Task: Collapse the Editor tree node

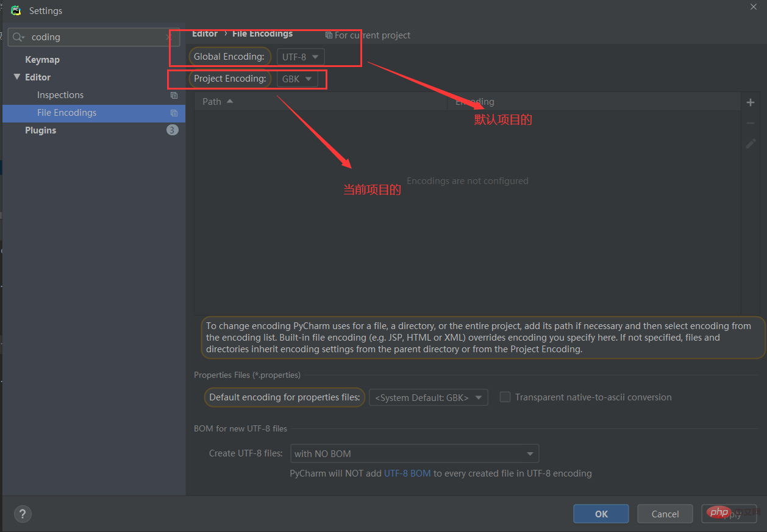Action: (x=16, y=77)
